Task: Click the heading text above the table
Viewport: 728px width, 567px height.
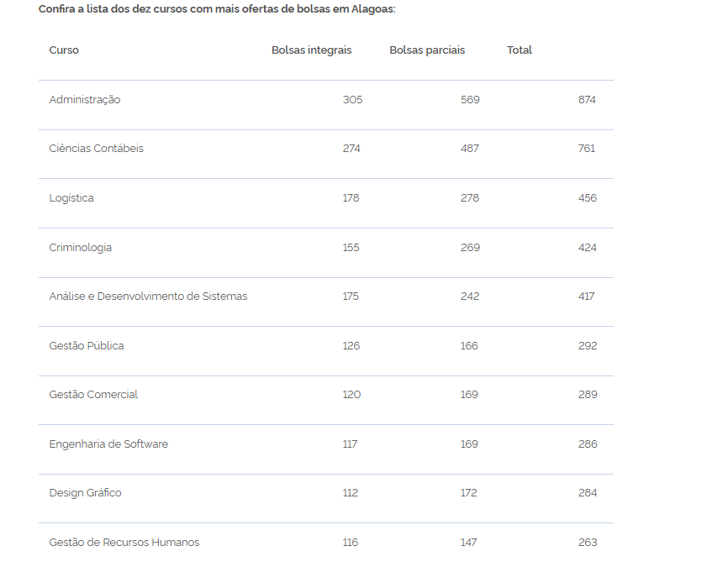Action: click(217, 9)
